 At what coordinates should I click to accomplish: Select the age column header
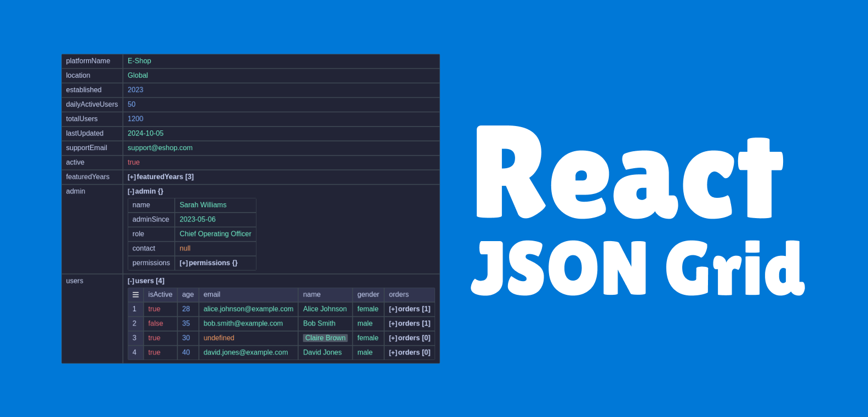(188, 295)
